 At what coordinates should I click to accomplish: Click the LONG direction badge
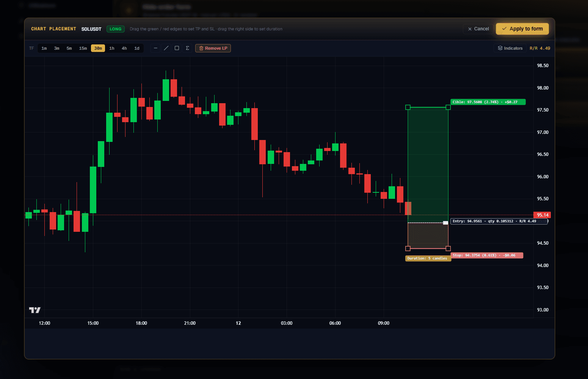[116, 29]
